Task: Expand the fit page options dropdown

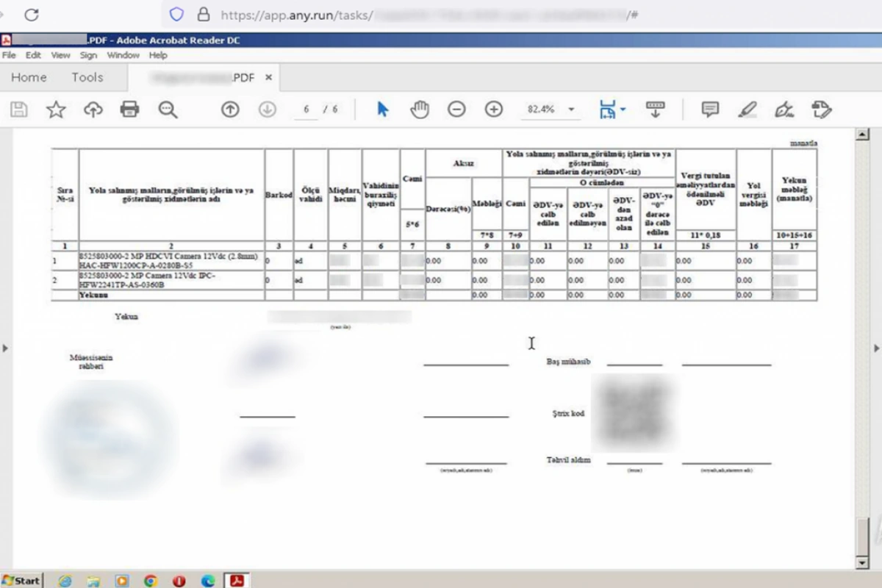Action: [623, 110]
